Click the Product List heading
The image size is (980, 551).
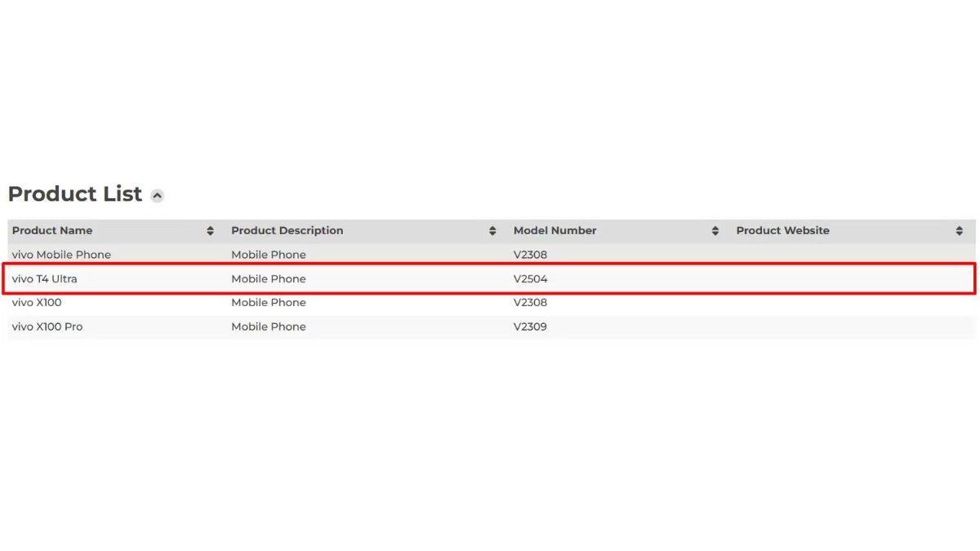(75, 194)
